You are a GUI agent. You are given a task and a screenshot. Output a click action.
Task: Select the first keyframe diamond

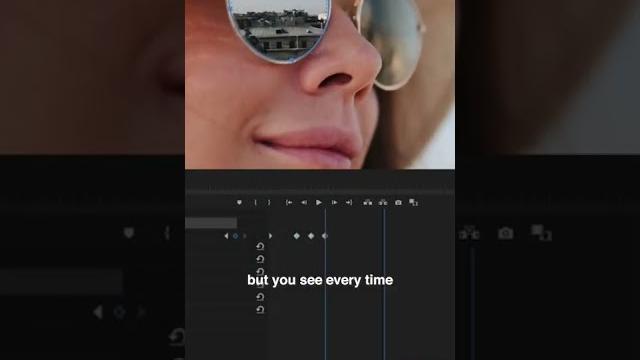[297, 236]
